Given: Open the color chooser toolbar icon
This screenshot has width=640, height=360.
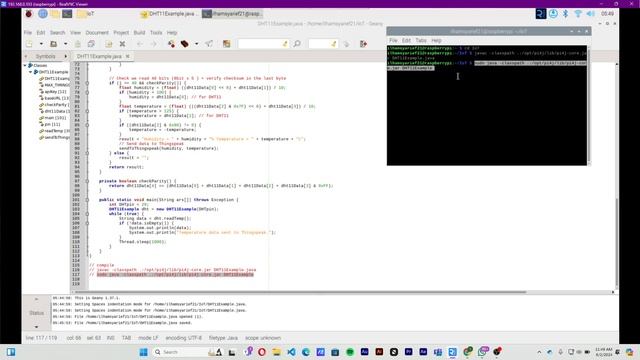Looking at the screenshot, I should click(x=227, y=44).
